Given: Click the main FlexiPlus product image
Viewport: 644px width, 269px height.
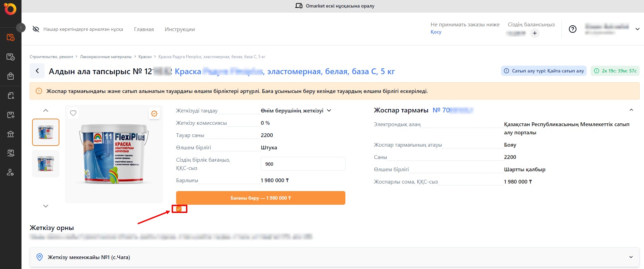Looking at the screenshot, I should (x=114, y=154).
